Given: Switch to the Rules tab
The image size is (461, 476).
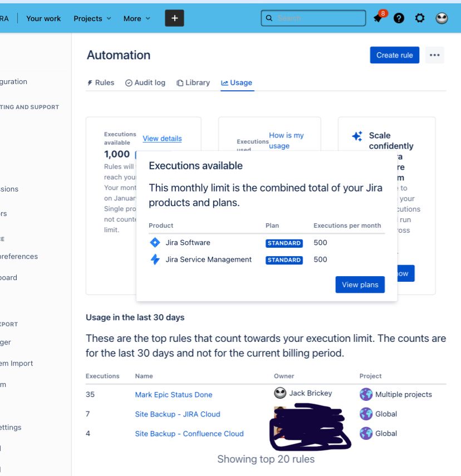Looking at the screenshot, I should pos(101,82).
